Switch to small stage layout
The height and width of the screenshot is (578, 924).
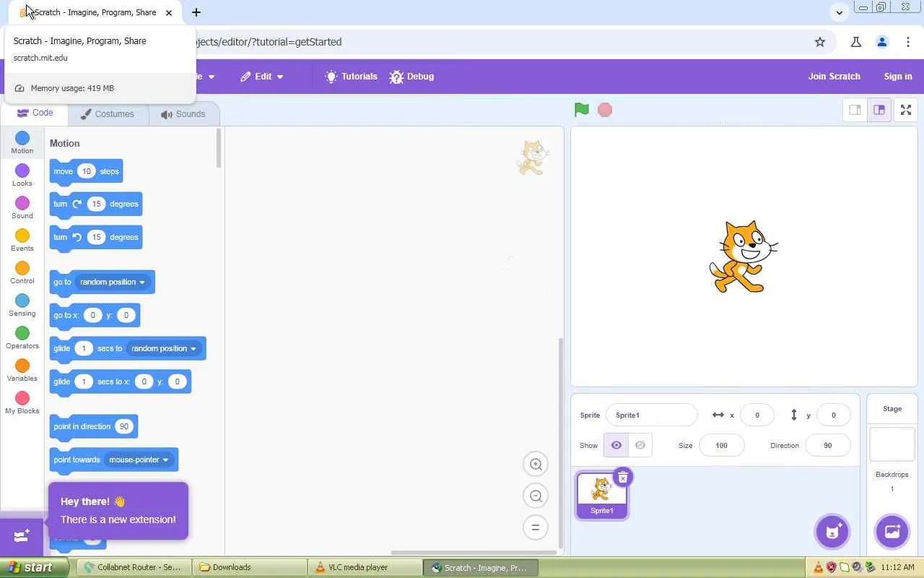(x=855, y=110)
